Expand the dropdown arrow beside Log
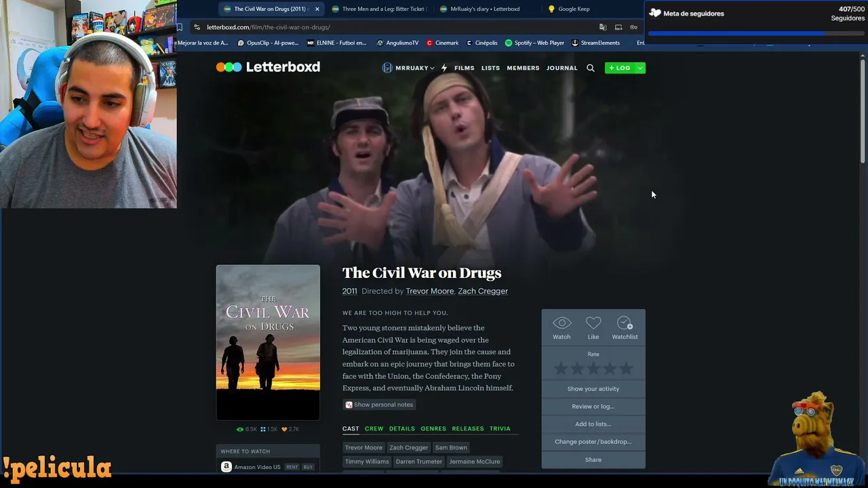The image size is (868, 488). [639, 68]
